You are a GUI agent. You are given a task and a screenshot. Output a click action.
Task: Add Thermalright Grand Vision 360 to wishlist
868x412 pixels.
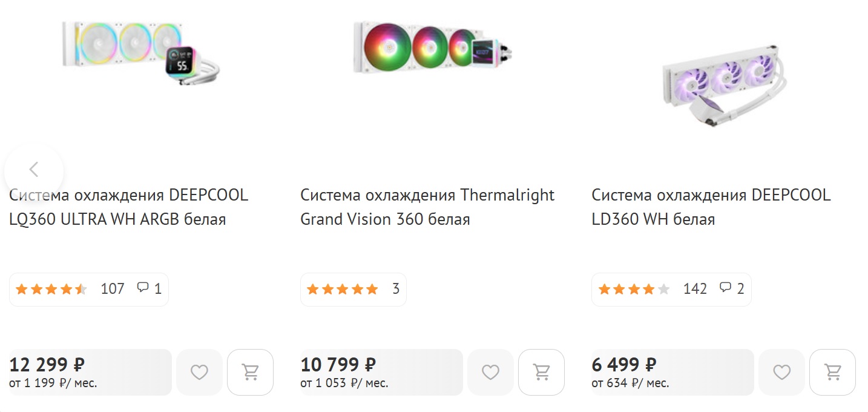coord(490,372)
